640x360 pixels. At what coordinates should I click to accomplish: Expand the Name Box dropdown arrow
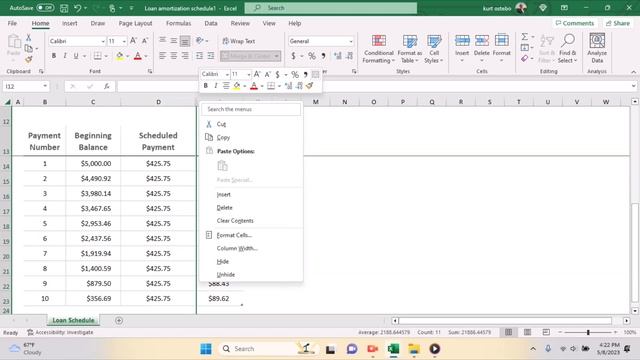tap(45, 86)
